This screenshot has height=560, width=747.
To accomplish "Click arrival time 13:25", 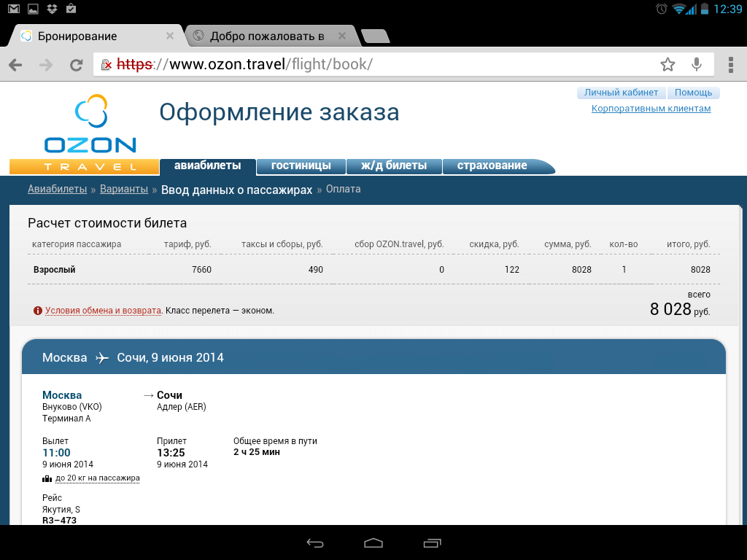I will (x=171, y=453).
